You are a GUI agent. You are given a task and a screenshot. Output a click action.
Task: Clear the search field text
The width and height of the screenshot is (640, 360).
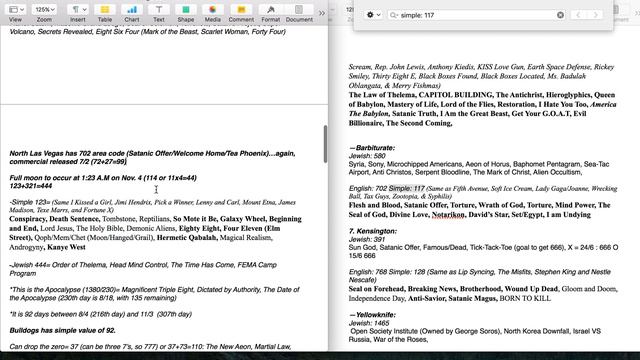click(560, 15)
